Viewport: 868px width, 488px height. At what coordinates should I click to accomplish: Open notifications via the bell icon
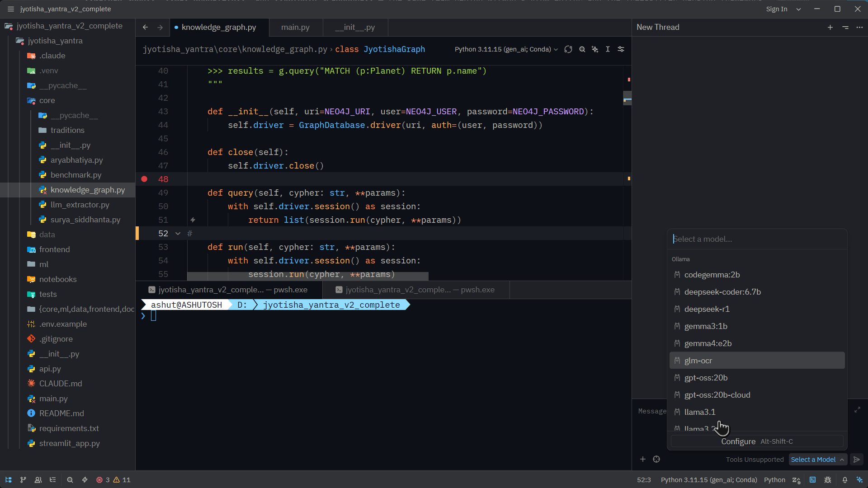[x=844, y=480]
